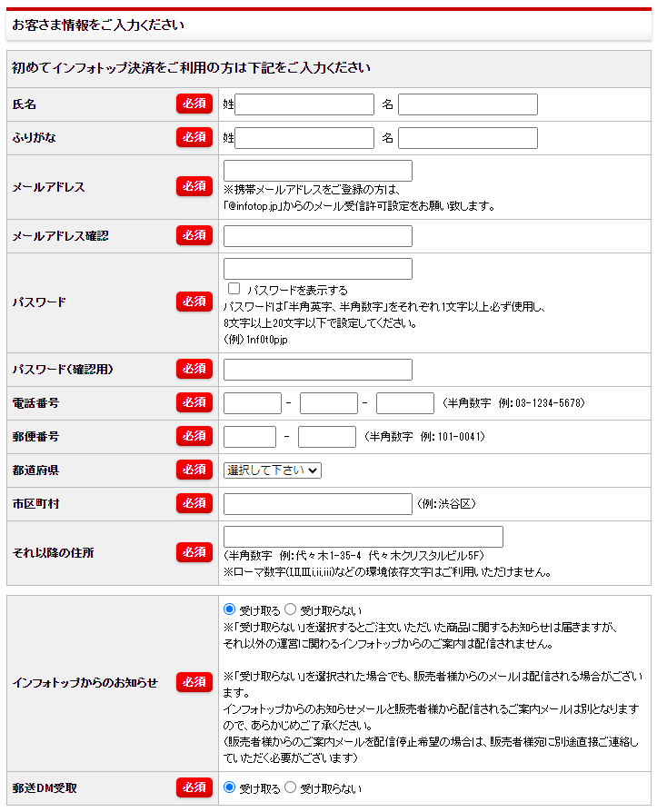Click the 必須 badge beside 氏名
Image resolution: width=657 pixels, height=812 pixels.
point(194,104)
